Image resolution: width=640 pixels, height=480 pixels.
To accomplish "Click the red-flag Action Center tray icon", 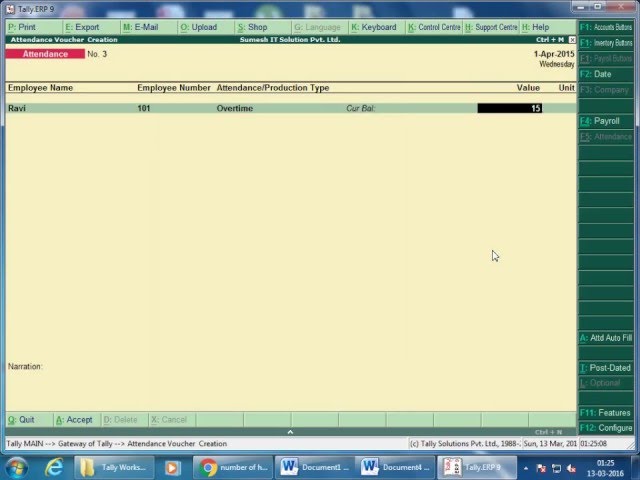I will [x=541, y=468].
